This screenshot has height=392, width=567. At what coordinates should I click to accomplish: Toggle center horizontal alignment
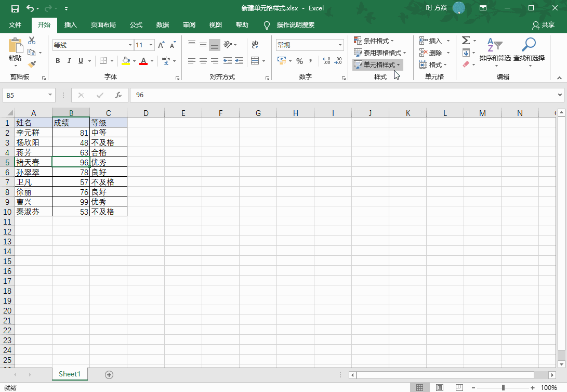point(203,61)
